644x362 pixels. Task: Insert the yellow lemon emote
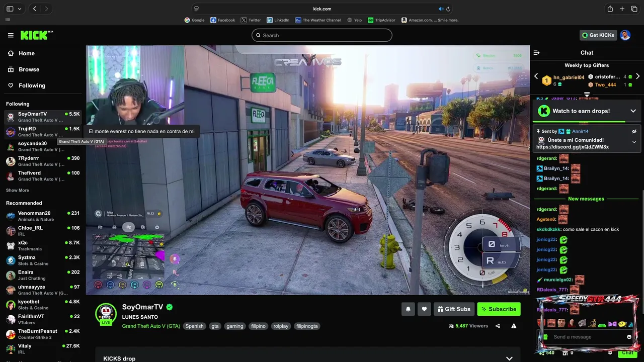tap(622, 324)
